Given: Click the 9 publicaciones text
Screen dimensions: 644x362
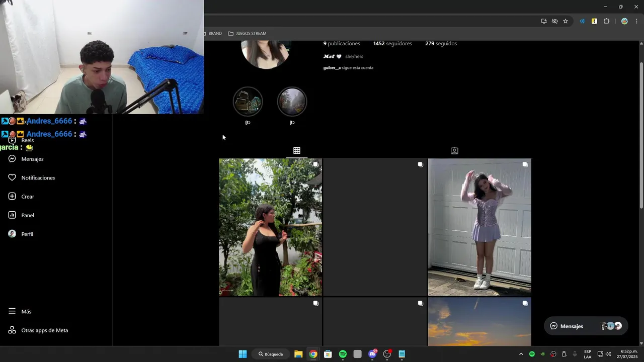Looking at the screenshot, I should [x=342, y=44].
